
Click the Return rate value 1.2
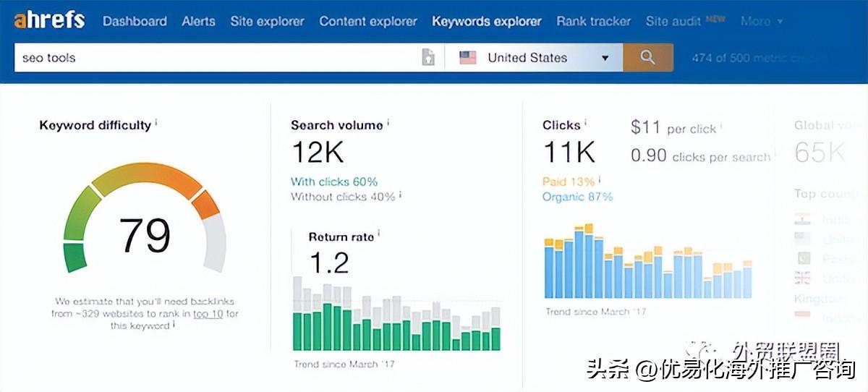(x=329, y=262)
